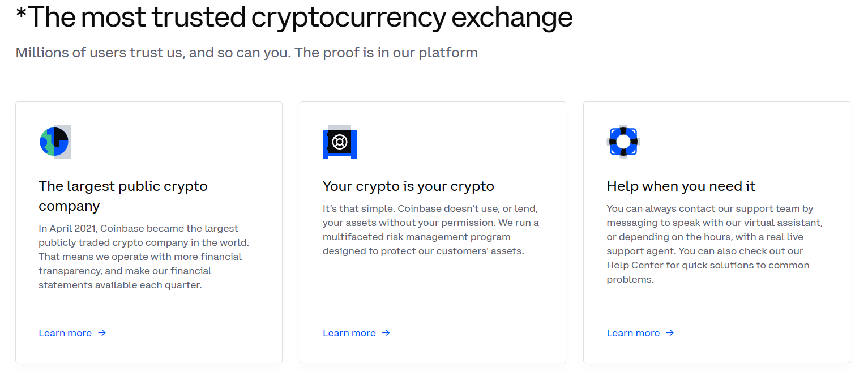Click the multifaceted risk management program text

[417, 237]
